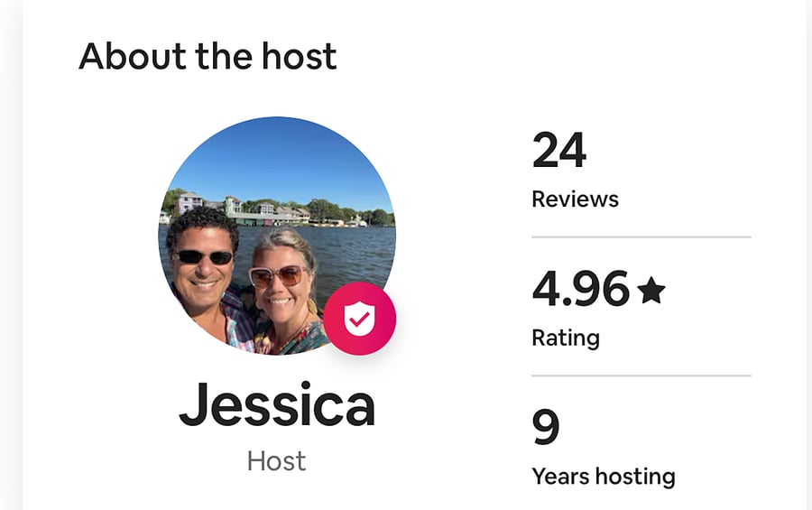This screenshot has height=510, width=812.
Task: Click the star icon next to 4.96
Action: (651, 290)
